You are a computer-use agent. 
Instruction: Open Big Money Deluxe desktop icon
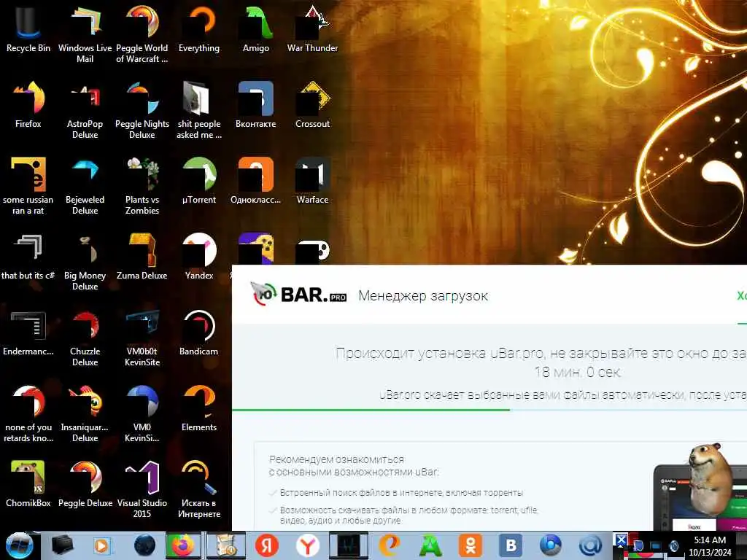coord(85,261)
